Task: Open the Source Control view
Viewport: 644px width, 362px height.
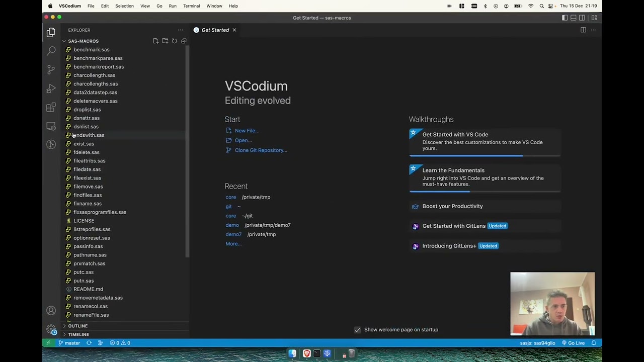Action: click(51, 69)
